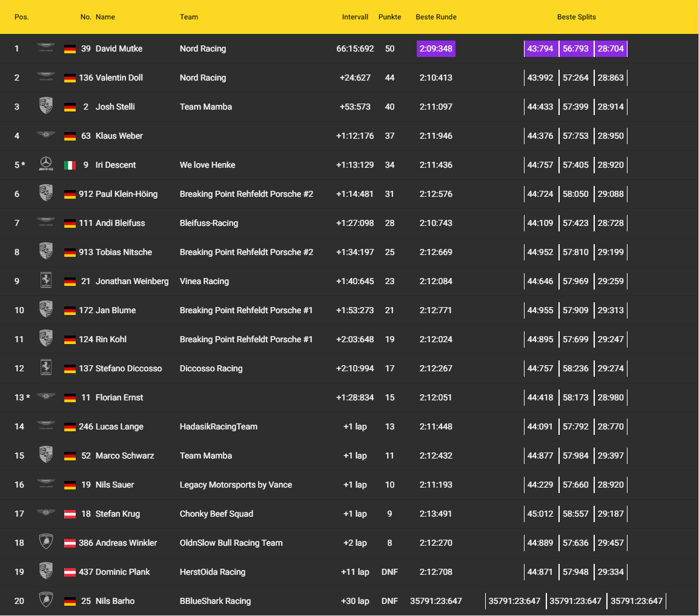
Task: Select the Intervall column header
Action: point(355,17)
